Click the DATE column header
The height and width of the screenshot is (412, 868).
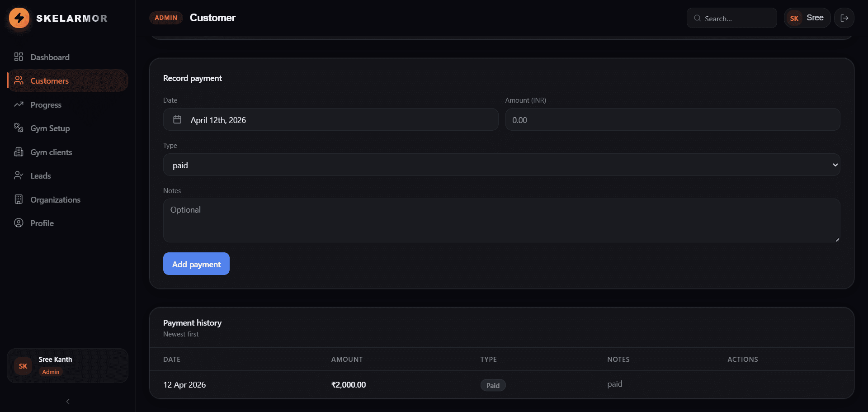point(172,359)
